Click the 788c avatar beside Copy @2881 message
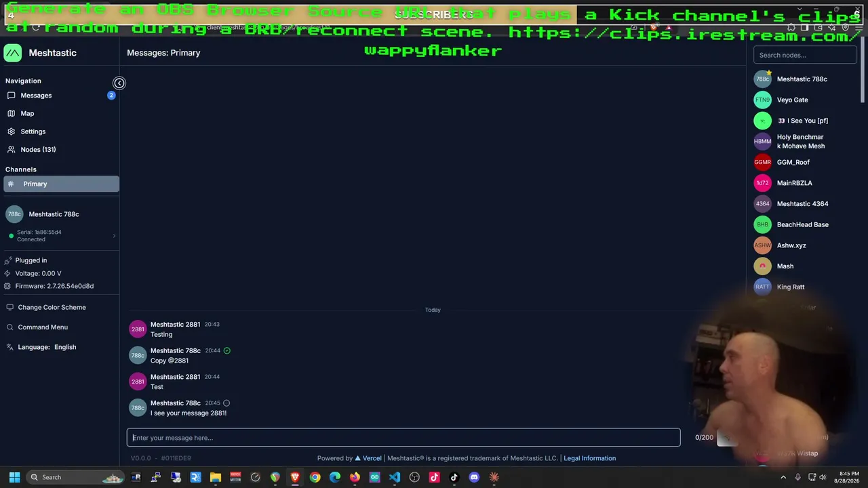 pyautogui.click(x=138, y=356)
